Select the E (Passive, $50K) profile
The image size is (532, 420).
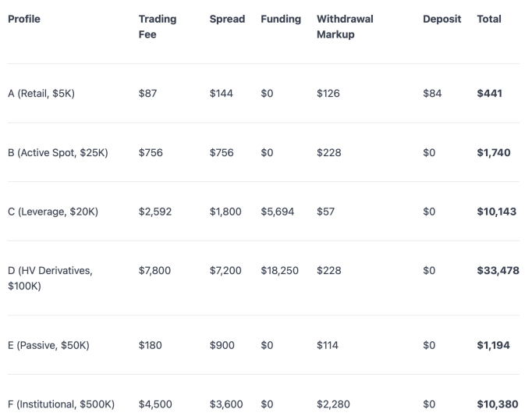pyautogui.click(x=48, y=345)
